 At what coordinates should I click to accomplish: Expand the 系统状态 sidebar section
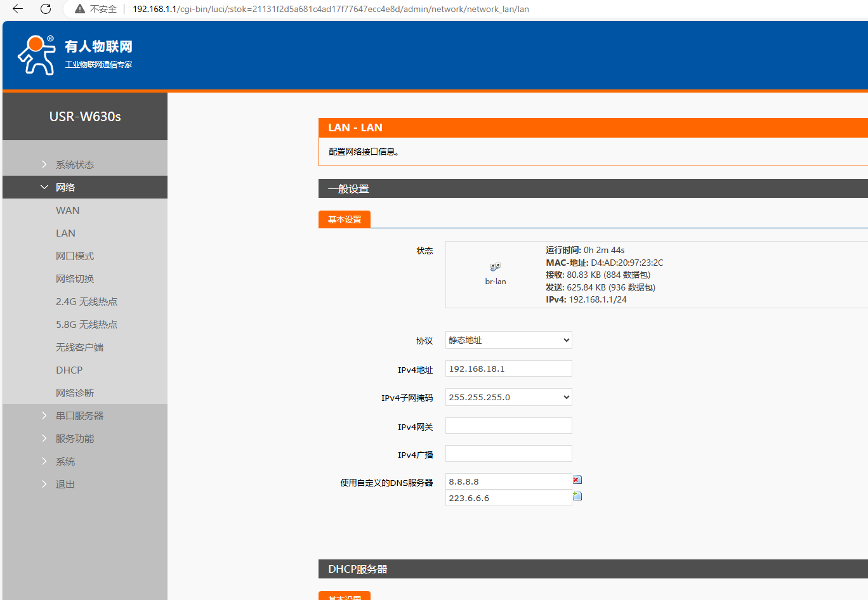pyautogui.click(x=74, y=164)
